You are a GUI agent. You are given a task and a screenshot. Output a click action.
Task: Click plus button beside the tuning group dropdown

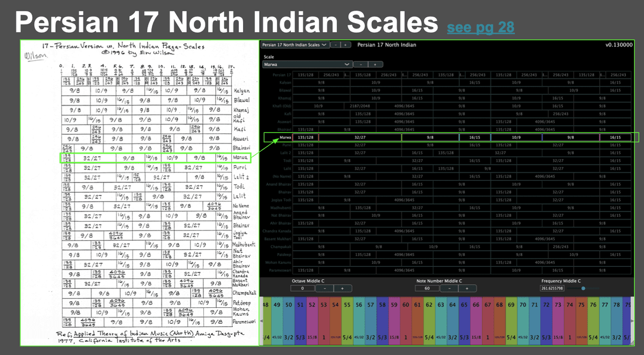[345, 45]
